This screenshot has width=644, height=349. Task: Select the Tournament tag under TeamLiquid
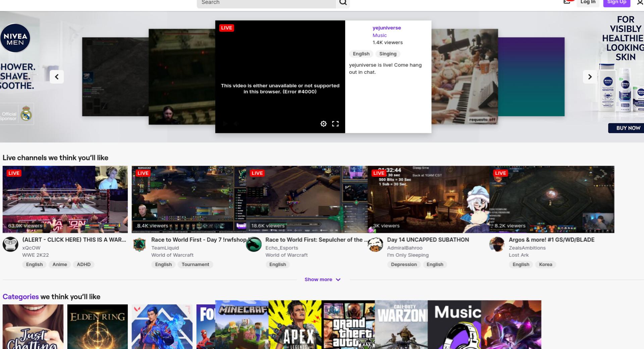(x=195, y=264)
